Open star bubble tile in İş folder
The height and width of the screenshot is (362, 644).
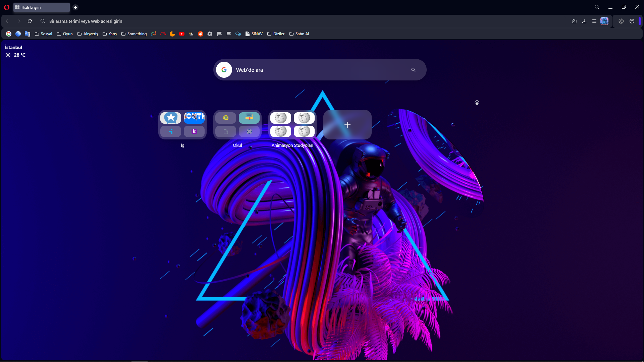(x=171, y=118)
